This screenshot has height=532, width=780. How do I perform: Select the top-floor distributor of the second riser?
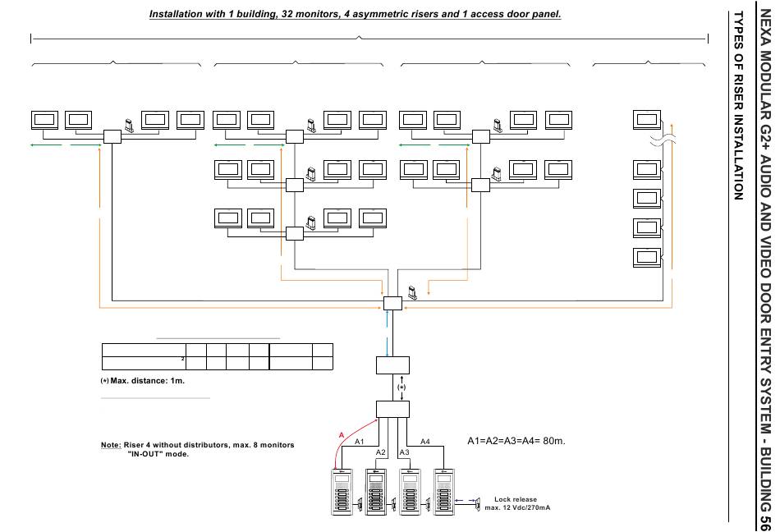click(x=295, y=137)
